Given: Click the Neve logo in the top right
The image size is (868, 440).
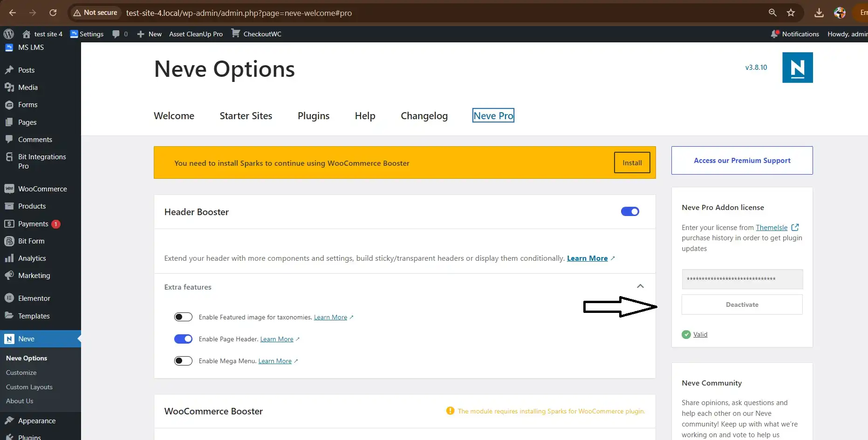Looking at the screenshot, I should pyautogui.click(x=797, y=67).
